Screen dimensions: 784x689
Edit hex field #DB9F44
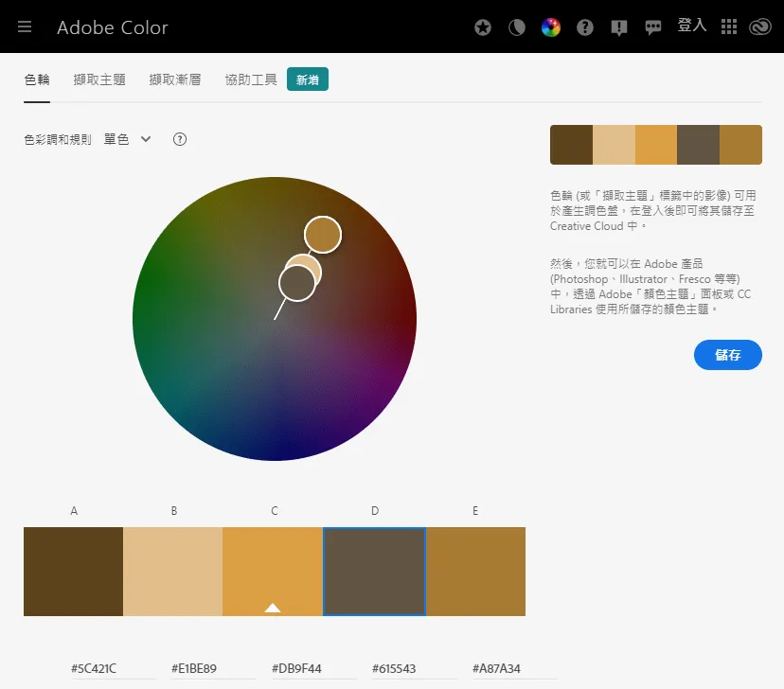[314, 668]
